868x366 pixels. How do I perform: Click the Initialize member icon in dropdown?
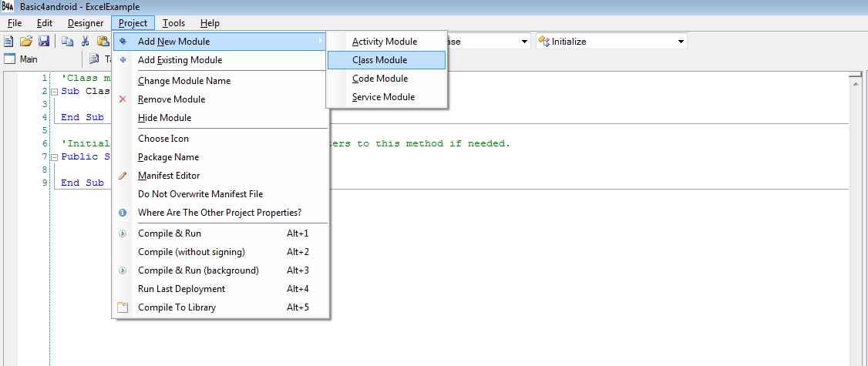543,41
